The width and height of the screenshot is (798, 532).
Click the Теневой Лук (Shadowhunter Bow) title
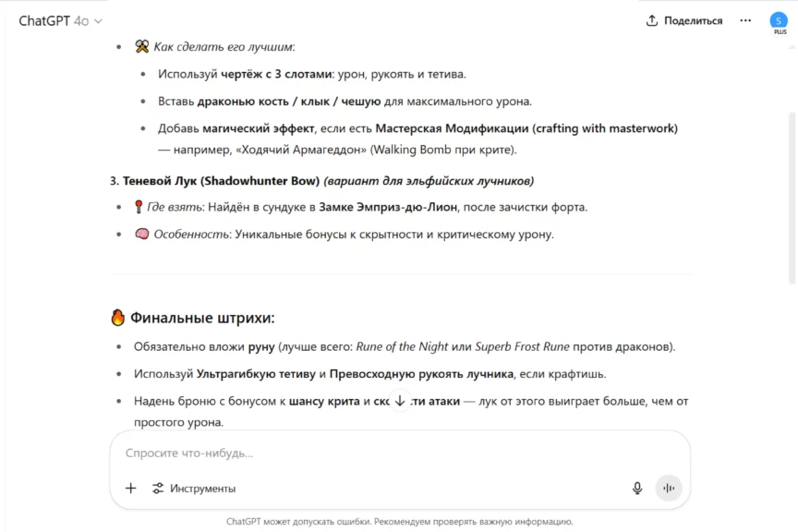[x=221, y=181]
